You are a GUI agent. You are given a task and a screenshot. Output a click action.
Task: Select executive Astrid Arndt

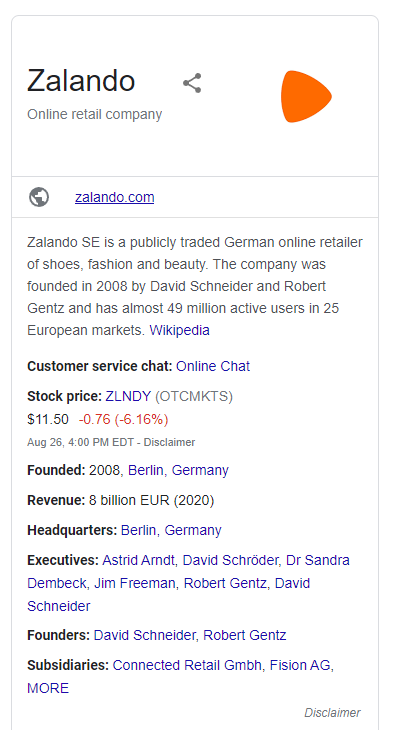(x=139, y=560)
